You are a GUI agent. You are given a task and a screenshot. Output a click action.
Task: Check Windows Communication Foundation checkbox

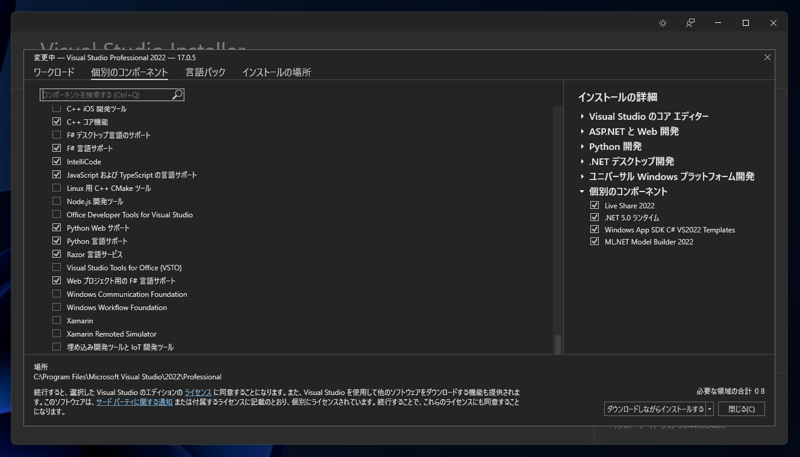pyautogui.click(x=57, y=294)
